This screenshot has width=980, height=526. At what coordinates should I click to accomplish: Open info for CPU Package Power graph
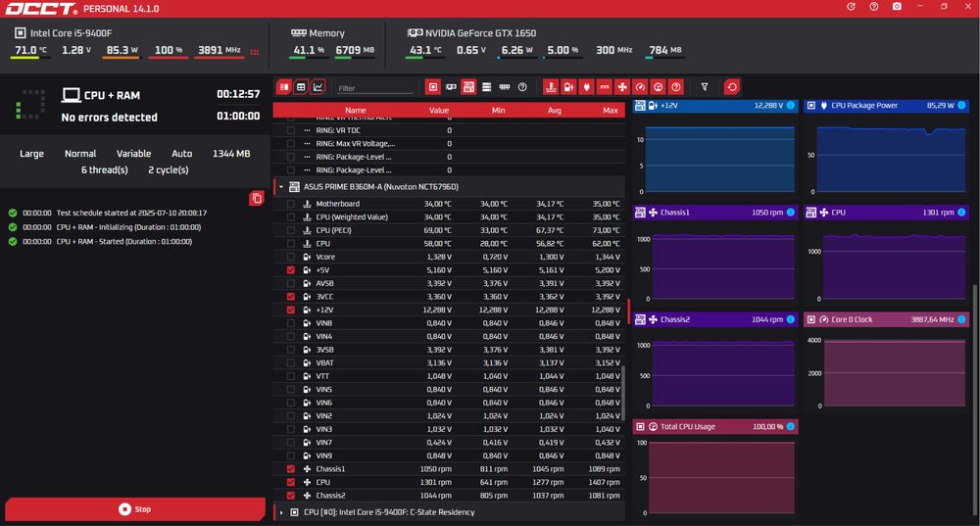(961, 106)
